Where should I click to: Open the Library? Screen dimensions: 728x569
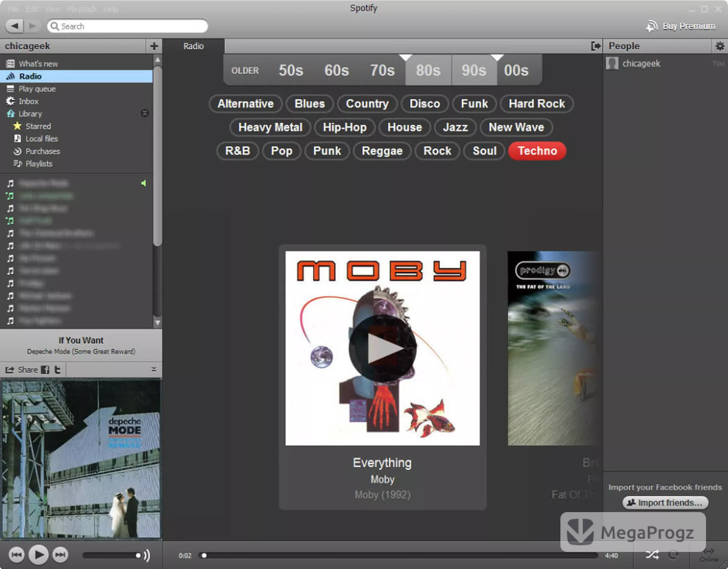pyautogui.click(x=30, y=114)
